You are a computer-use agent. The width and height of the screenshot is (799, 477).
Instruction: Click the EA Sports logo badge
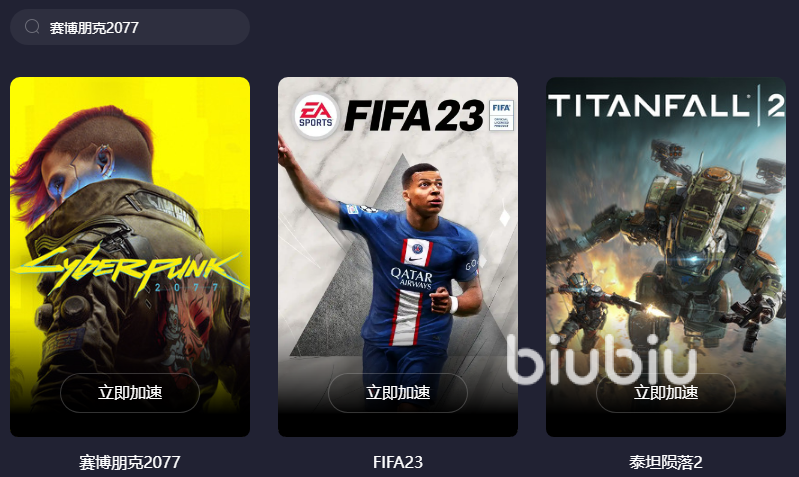pyautogui.click(x=315, y=115)
